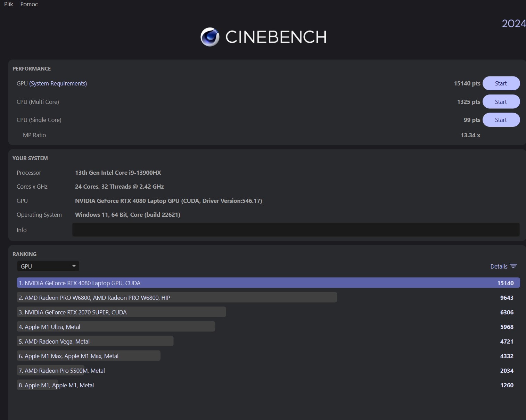Select the RTX 4080 Laptop GPU ranking entry
The width and height of the screenshot is (526, 420).
pos(268,283)
